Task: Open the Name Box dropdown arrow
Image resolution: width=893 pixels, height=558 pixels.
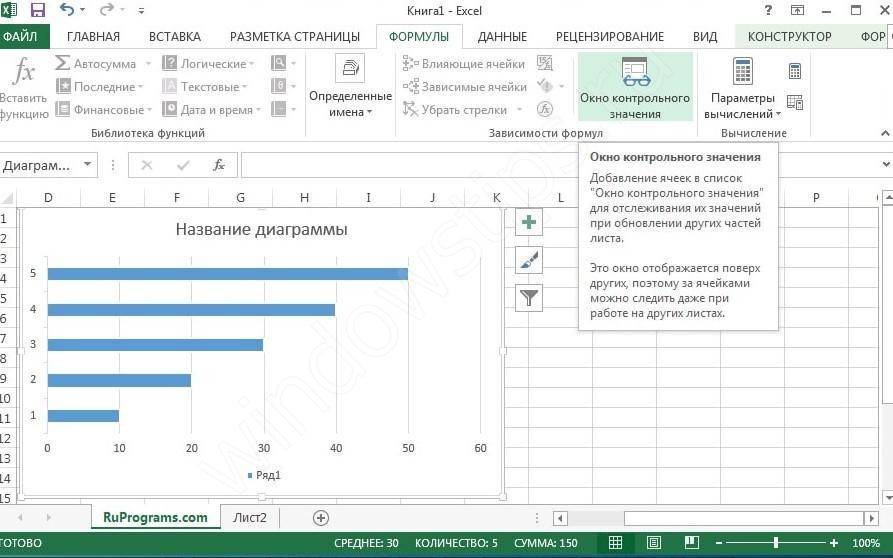Action: coord(88,165)
